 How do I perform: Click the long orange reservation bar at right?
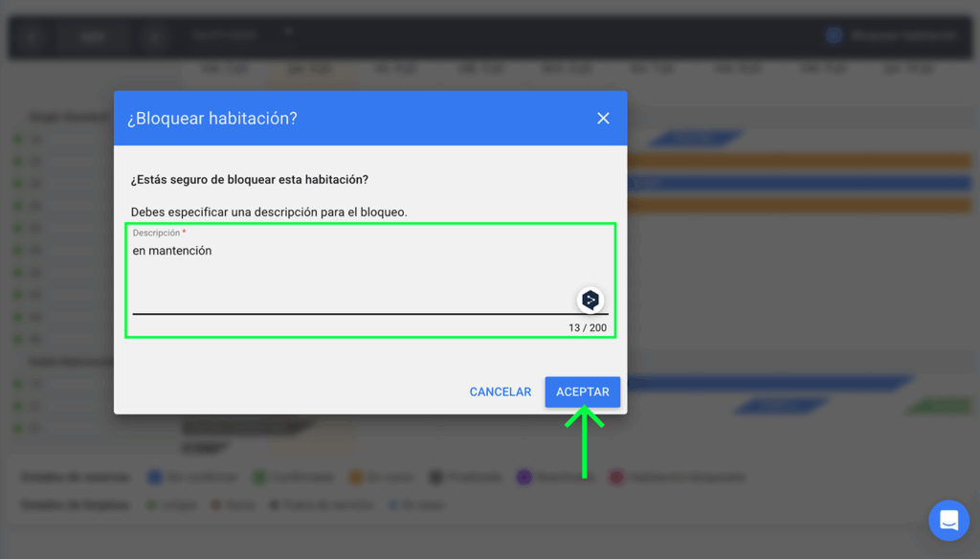coord(799,161)
